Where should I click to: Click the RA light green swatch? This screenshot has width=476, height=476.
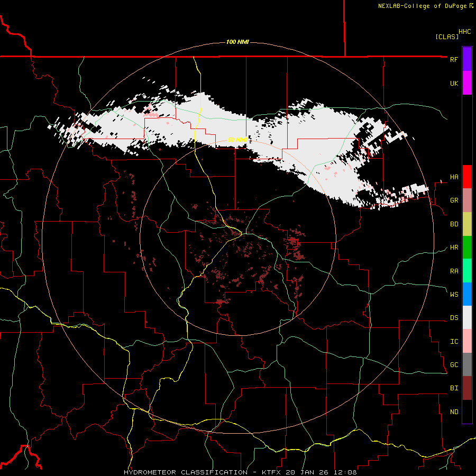[467, 271]
